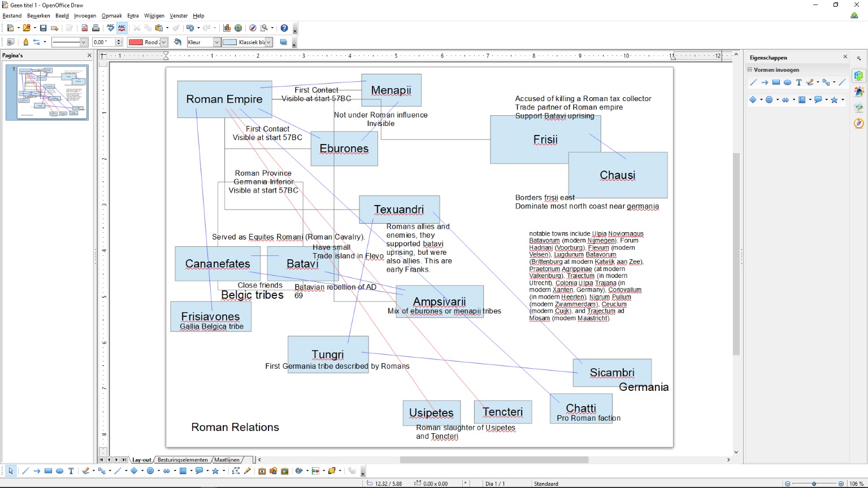Click the Fontwork Gallery icon
Image resolution: width=868 pixels, height=488 pixels.
click(262, 471)
